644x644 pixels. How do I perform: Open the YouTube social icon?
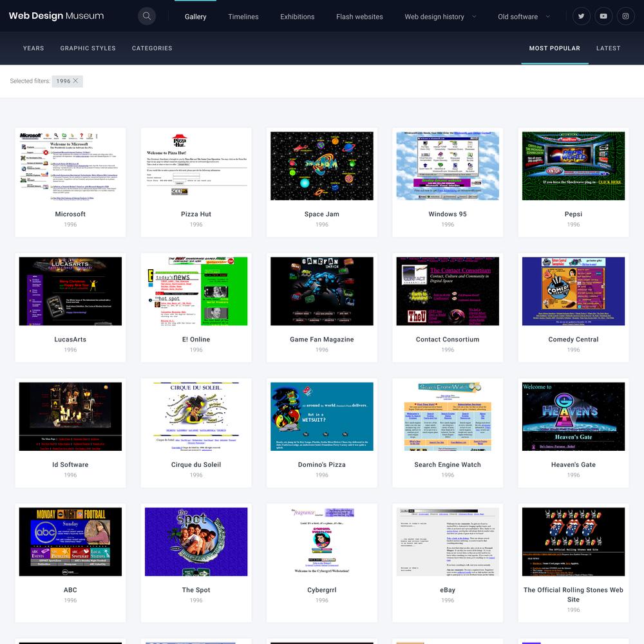click(603, 16)
